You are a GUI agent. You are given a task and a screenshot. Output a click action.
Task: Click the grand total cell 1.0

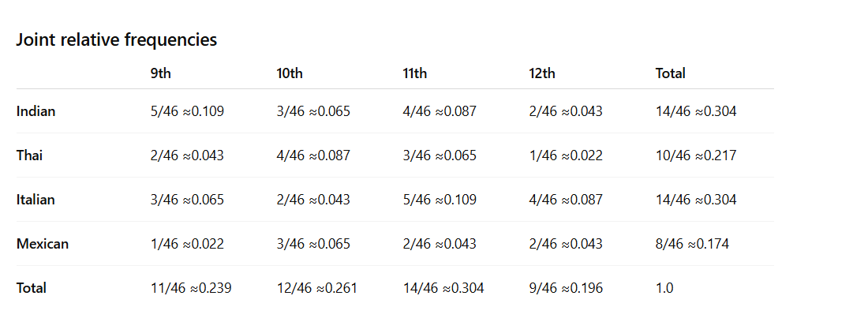tap(664, 288)
